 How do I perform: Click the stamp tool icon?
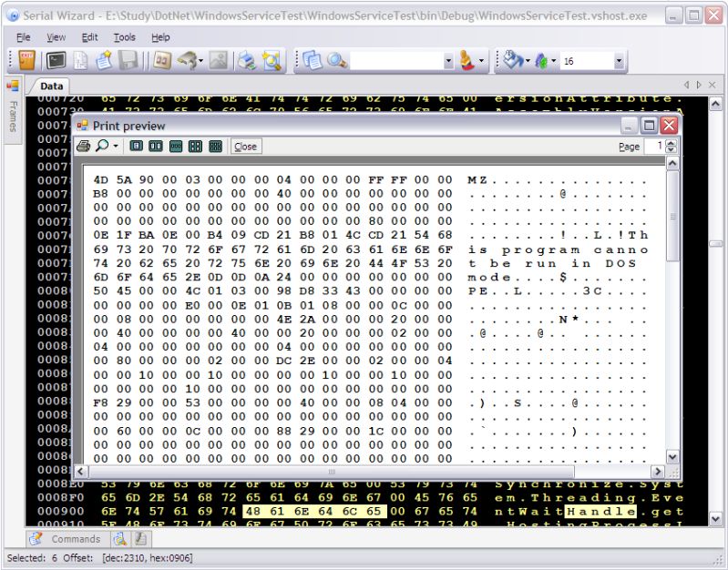[x=467, y=60]
